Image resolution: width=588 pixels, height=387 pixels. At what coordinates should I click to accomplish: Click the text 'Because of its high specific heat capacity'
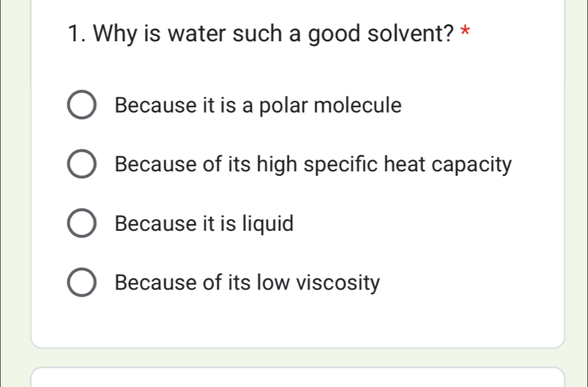[x=312, y=164]
